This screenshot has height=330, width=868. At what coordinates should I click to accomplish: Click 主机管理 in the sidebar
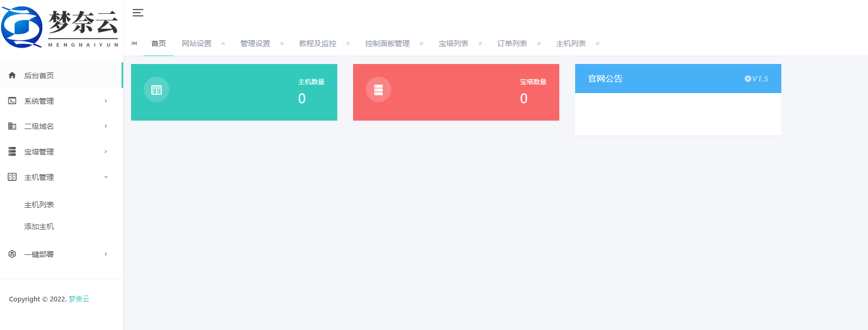tap(61, 177)
